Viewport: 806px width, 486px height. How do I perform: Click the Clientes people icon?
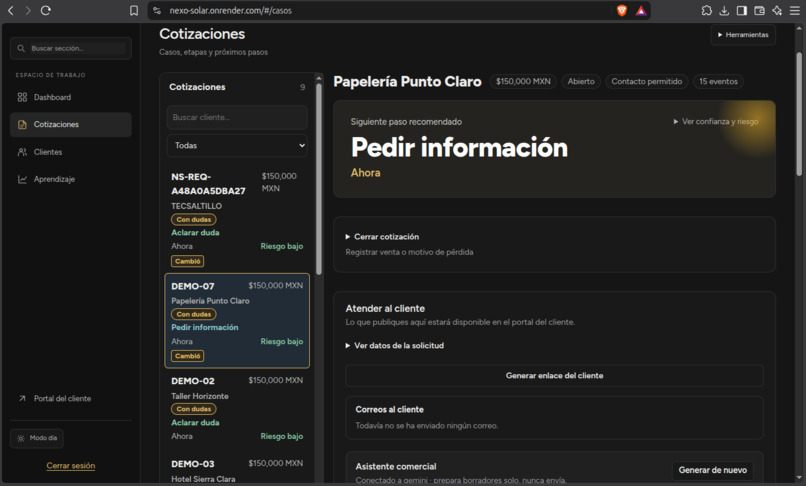22,152
